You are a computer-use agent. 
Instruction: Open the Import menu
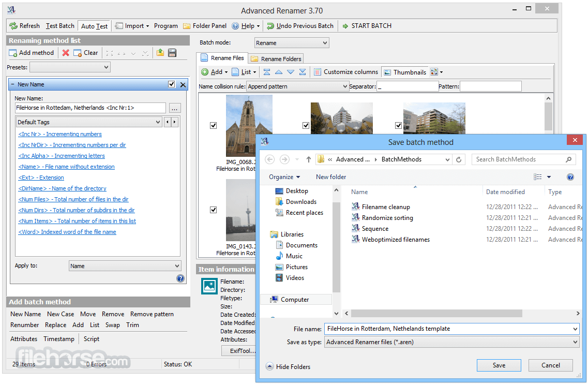[x=132, y=26]
